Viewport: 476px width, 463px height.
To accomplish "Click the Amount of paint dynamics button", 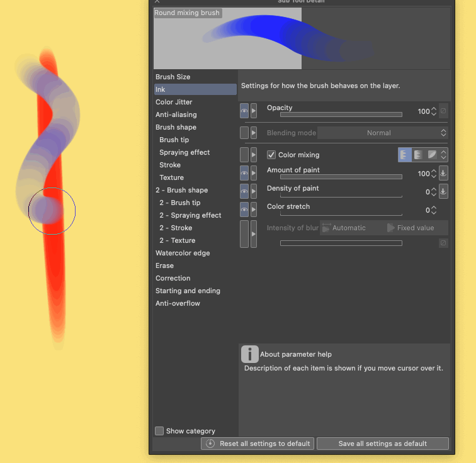I will tap(443, 173).
